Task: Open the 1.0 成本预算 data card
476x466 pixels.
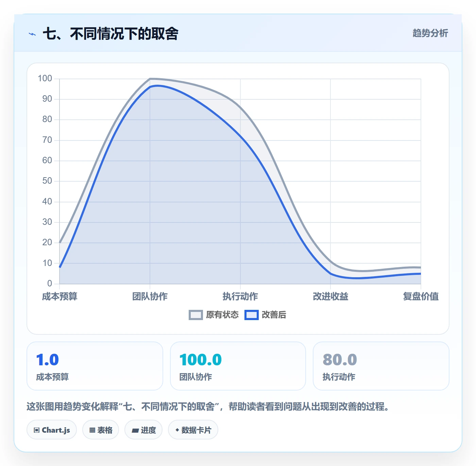Action: [95, 366]
